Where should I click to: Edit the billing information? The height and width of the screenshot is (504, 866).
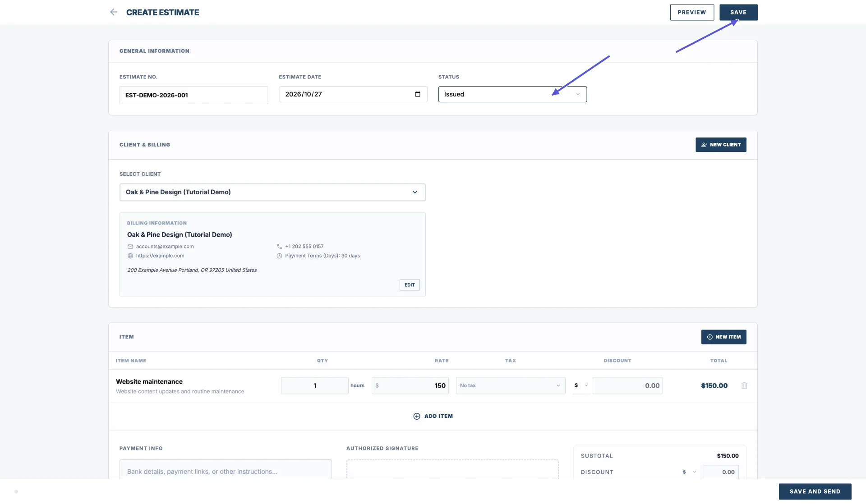tap(410, 285)
